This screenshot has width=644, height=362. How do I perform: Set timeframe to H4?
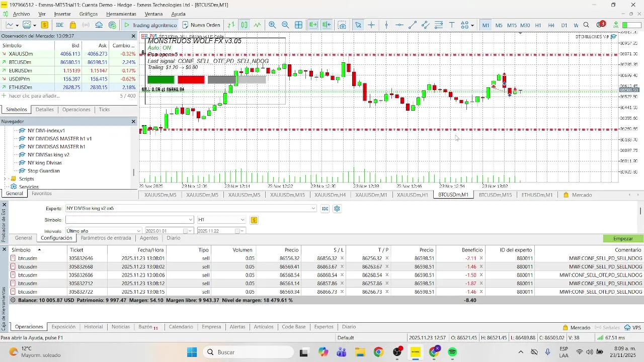(551, 25)
